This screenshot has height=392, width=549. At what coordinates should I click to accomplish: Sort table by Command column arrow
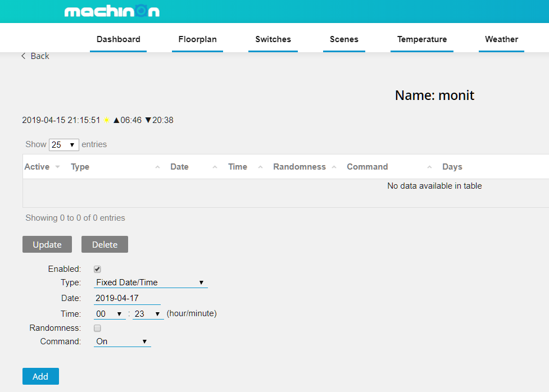(429, 167)
